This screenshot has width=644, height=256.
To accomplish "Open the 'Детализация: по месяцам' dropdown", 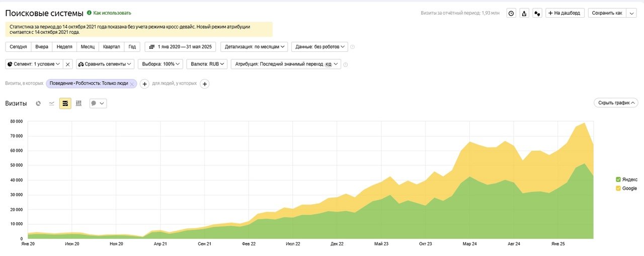I will pyautogui.click(x=256, y=47).
